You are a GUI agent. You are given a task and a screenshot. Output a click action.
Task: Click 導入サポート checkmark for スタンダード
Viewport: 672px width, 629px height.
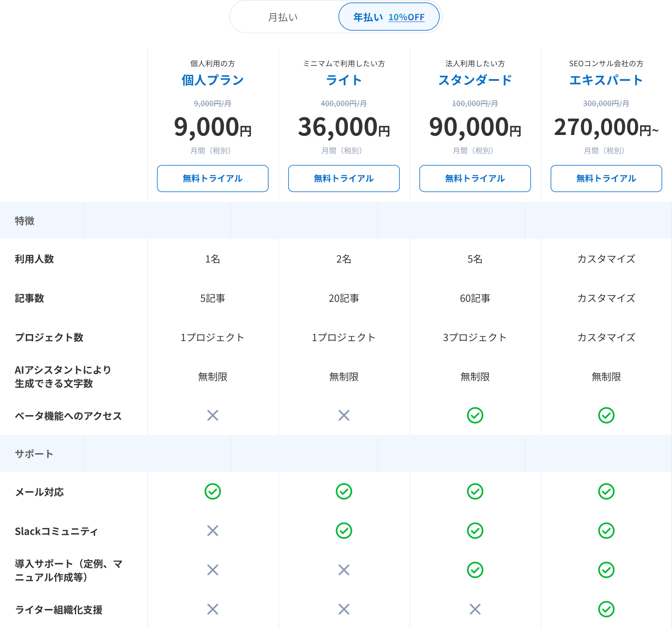click(475, 570)
